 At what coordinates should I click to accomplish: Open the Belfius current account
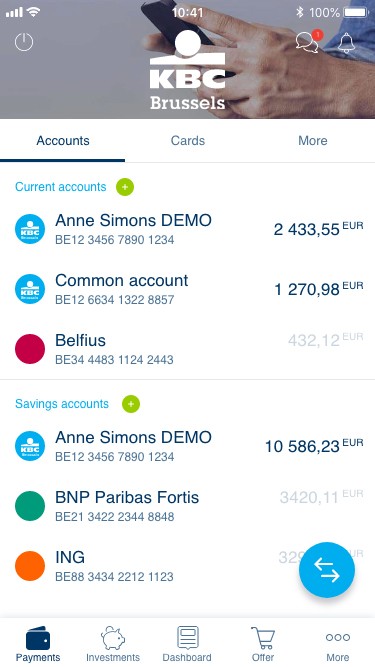point(188,349)
